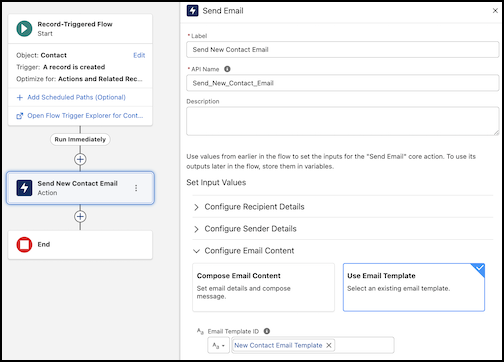Screen dimensions: 504x362
Task: Click the text type icon beside Email Template ID
Action: pyautogui.click(x=200, y=331)
